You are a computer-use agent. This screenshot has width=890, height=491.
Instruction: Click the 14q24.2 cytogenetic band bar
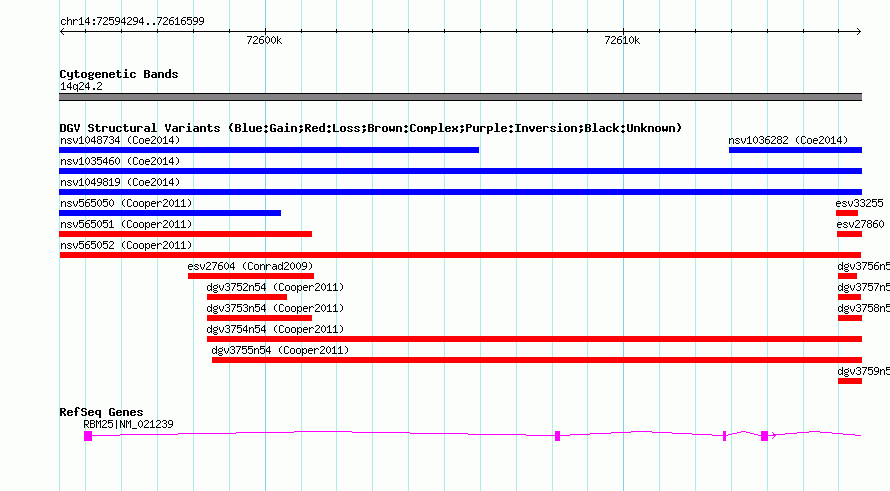(460, 97)
